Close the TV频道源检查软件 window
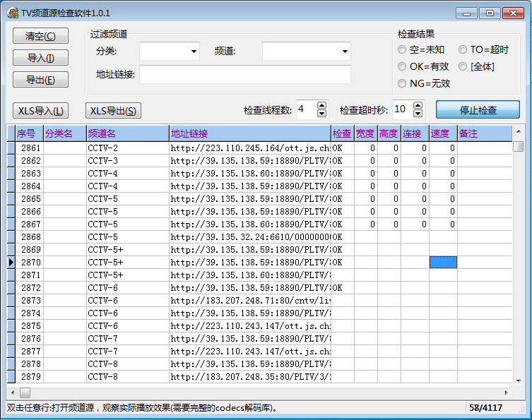532x420 pixels. coord(513,13)
